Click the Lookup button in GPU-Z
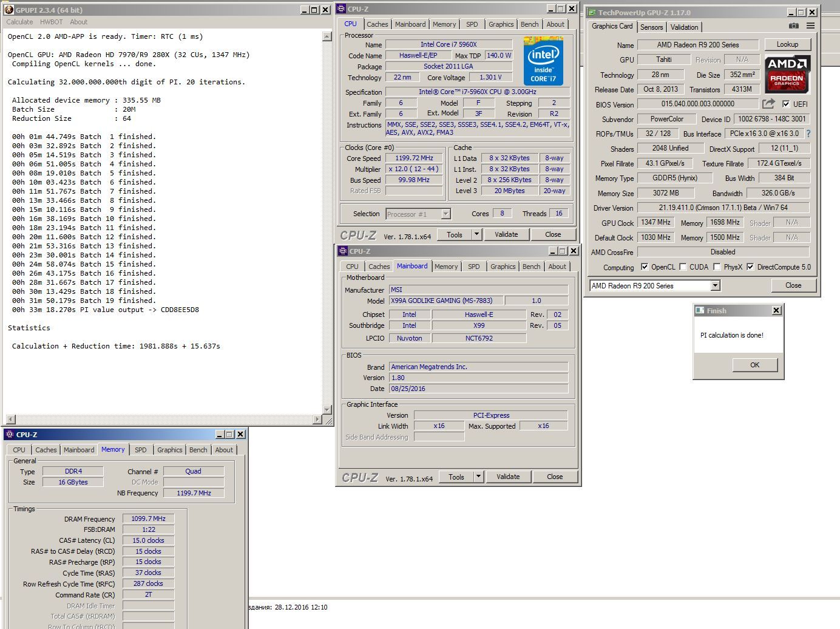 click(787, 44)
